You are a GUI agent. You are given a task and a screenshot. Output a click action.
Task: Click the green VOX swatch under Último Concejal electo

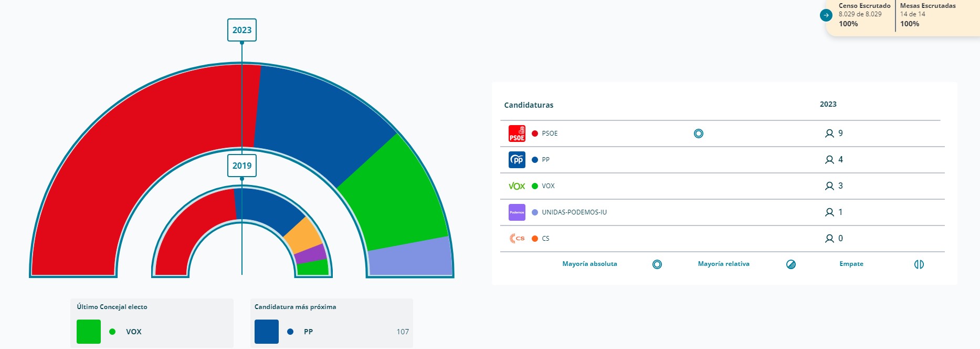click(89, 332)
